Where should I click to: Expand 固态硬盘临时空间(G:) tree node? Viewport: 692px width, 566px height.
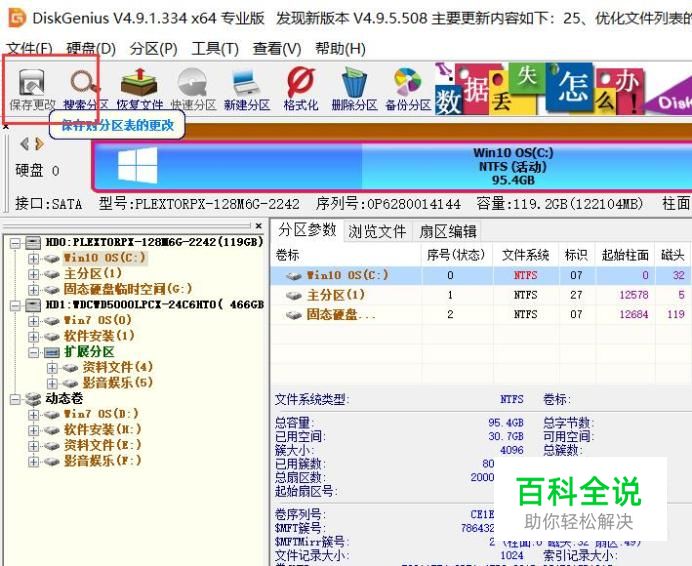pos(34,290)
